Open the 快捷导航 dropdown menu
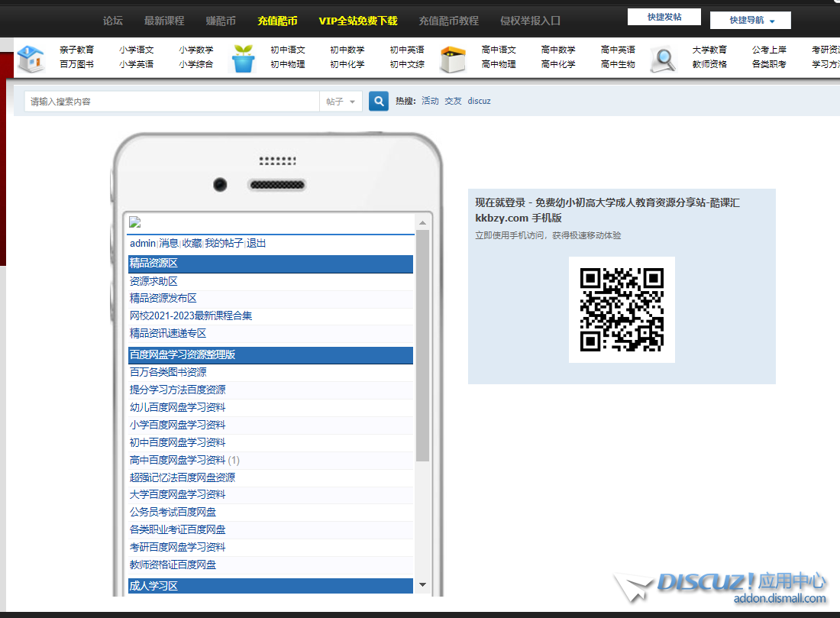The width and height of the screenshot is (840, 618). [750, 21]
